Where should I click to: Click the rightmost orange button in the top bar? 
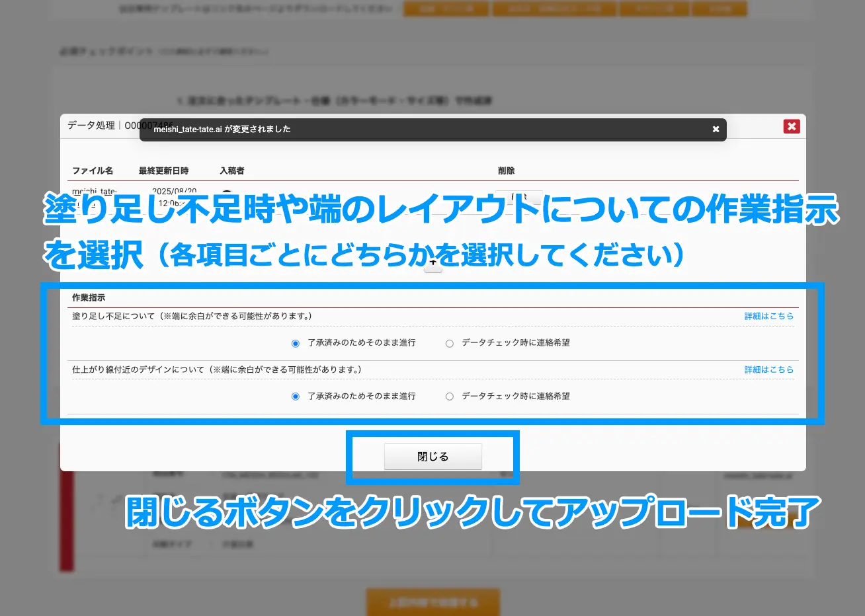pyautogui.click(x=720, y=9)
